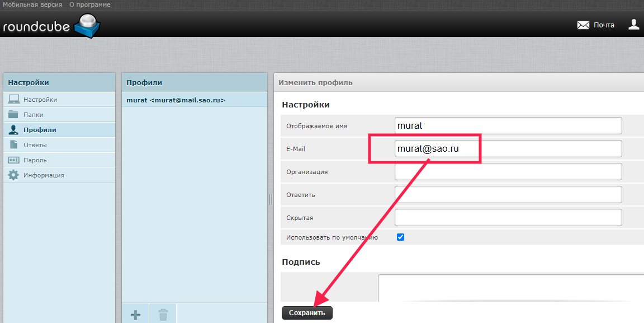Click the gear icon beside Информация
This screenshot has width=644, height=323.
point(14,175)
